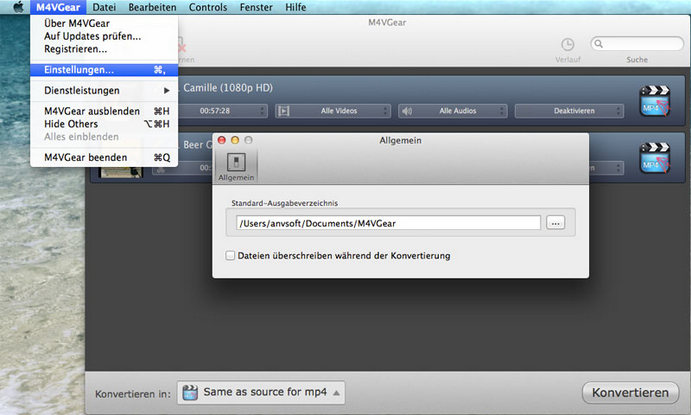The image size is (691, 415).
Task: Click the Standard-Ausgabeverzeichnis label
Action: (x=284, y=203)
